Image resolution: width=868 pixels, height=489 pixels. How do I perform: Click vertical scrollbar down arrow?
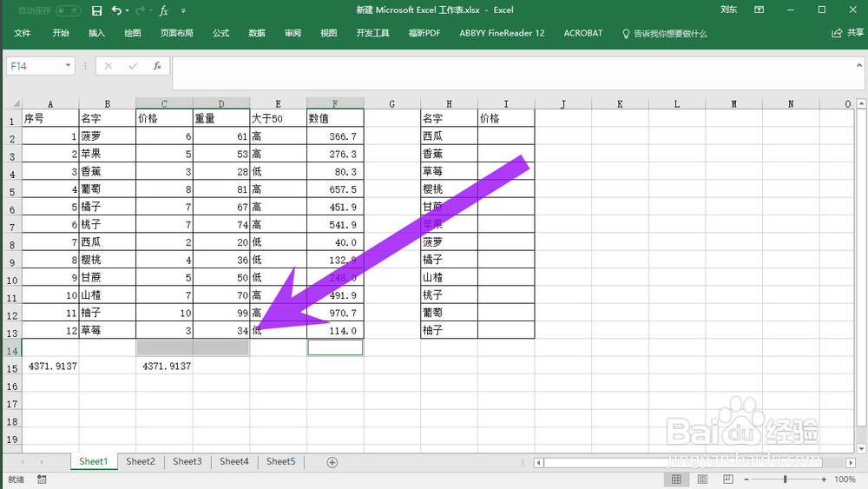(x=861, y=448)
